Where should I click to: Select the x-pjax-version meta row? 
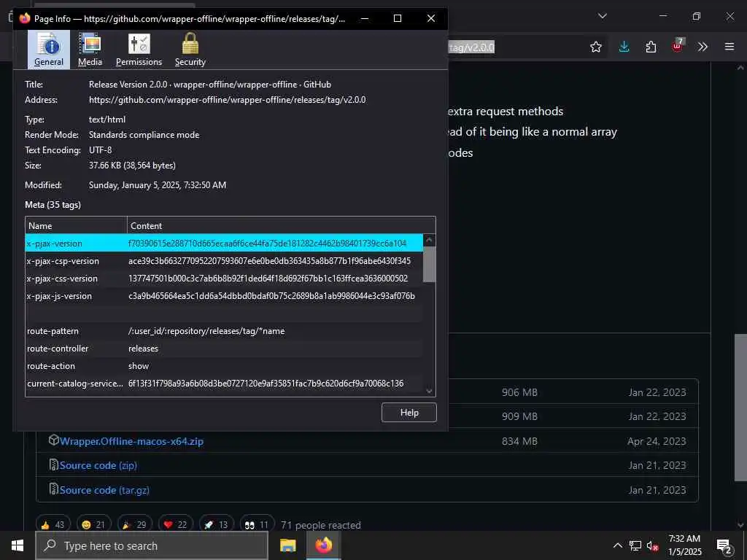[x=224, y=244]
